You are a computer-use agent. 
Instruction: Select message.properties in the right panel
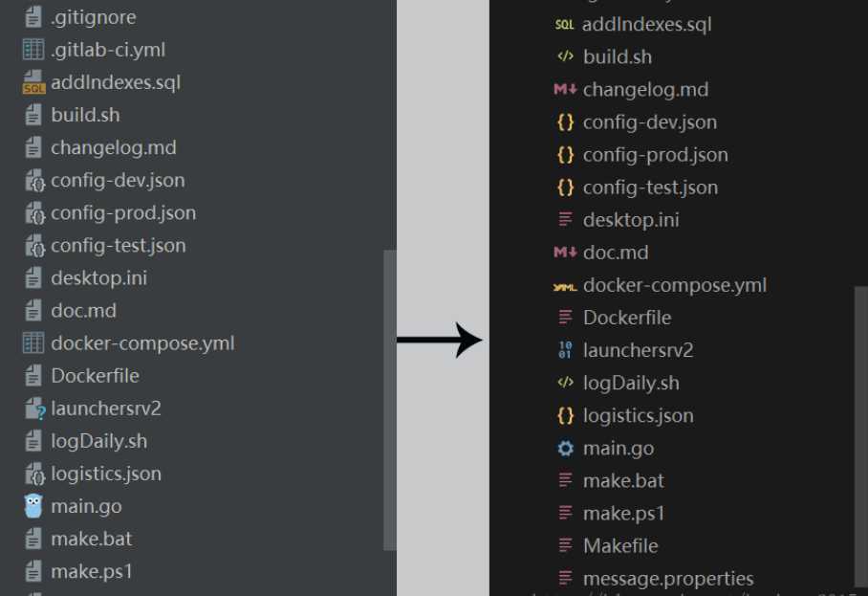point(668,579)
